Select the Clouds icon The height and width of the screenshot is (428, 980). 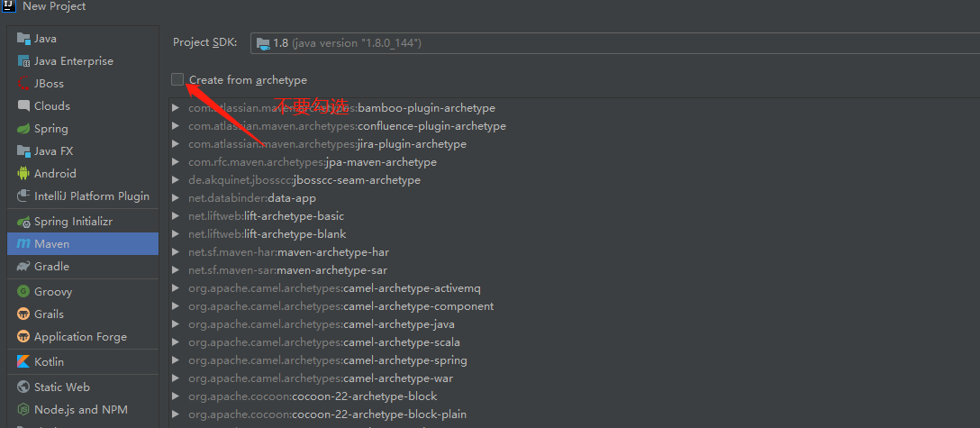point(23,106)
